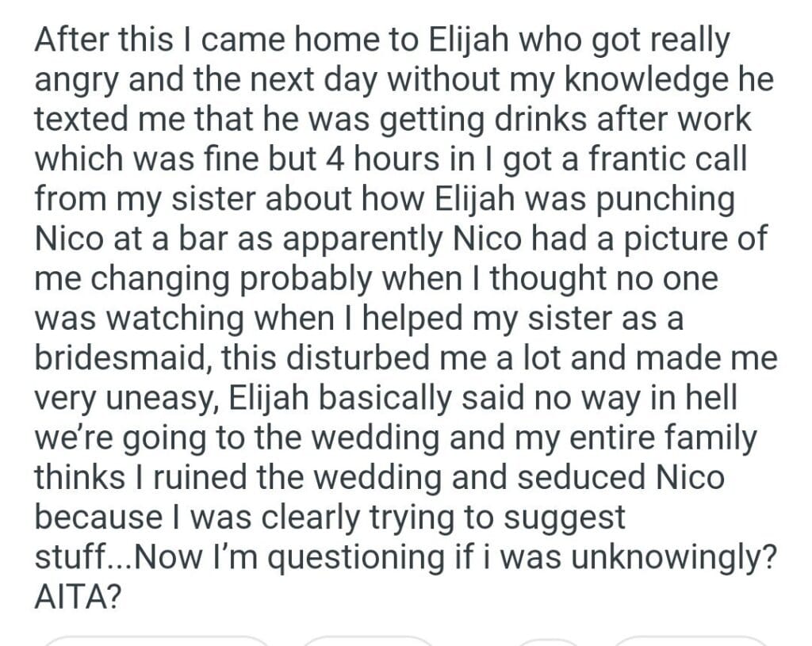812x646 pixels.
Task: Click the rightmost pill button below the post
Action: tap(691, 640)
